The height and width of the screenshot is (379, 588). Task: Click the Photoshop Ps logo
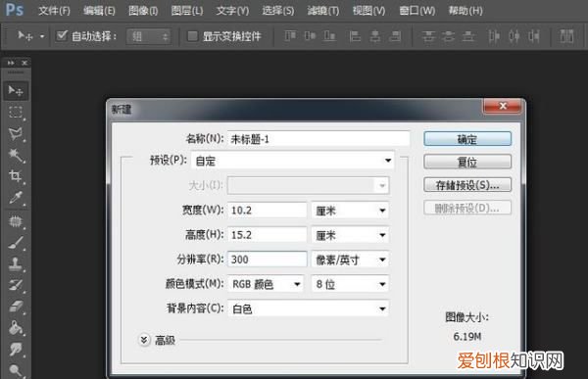click(15, 10)
